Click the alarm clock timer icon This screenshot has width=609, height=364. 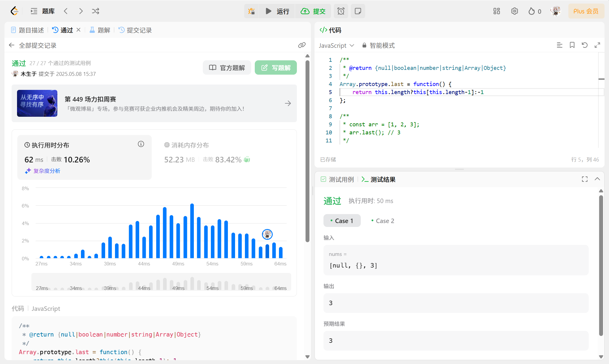click(x=341, y=11)
